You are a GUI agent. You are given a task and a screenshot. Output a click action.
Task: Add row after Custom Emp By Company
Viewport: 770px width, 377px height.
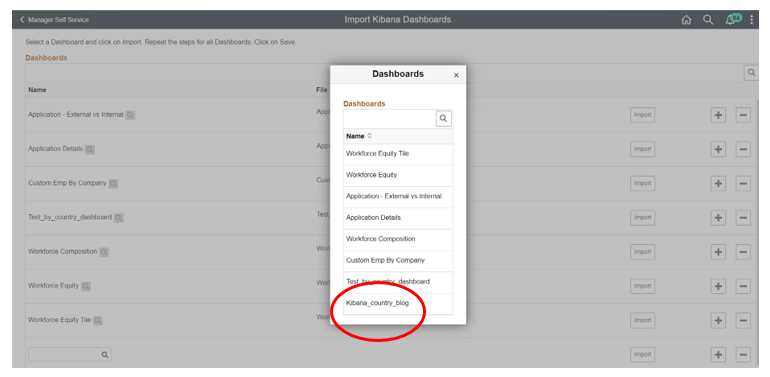point(718,183)
